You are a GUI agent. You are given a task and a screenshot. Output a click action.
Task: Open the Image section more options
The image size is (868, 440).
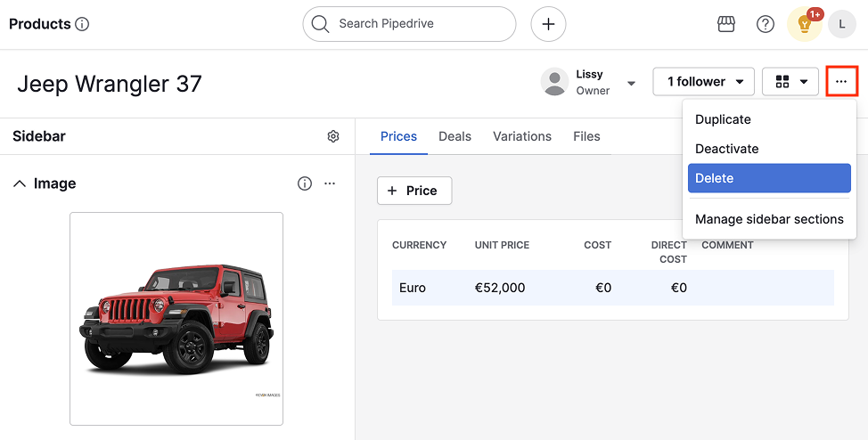pos(330,183)
